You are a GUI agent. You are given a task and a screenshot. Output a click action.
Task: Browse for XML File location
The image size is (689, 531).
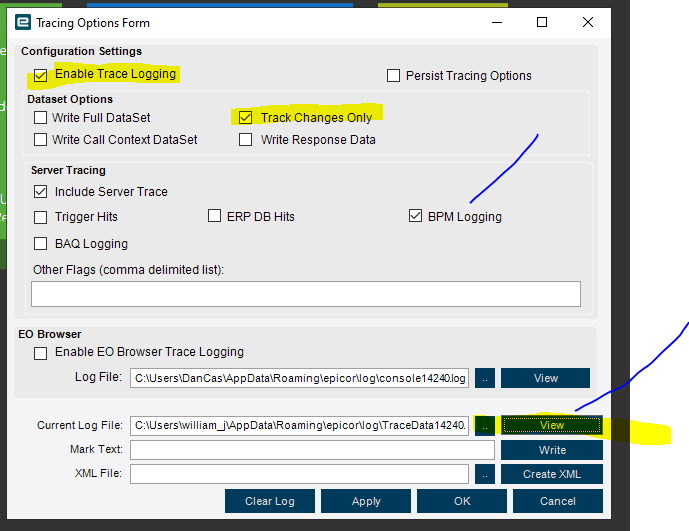[x=485, y=474]
